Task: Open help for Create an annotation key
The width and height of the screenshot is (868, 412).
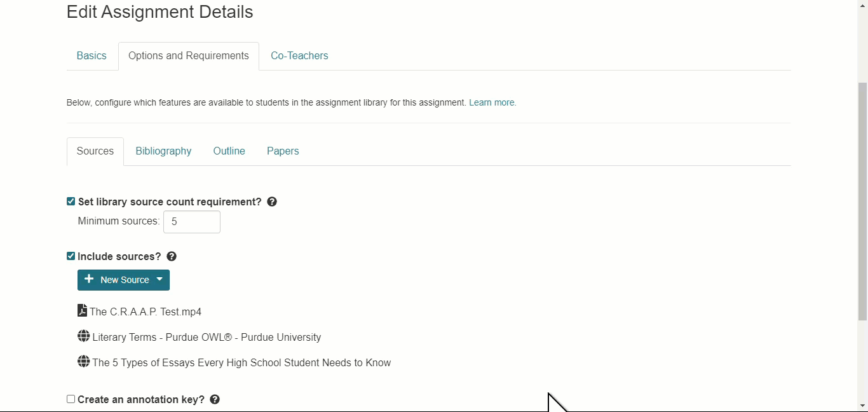Action: 214,399
